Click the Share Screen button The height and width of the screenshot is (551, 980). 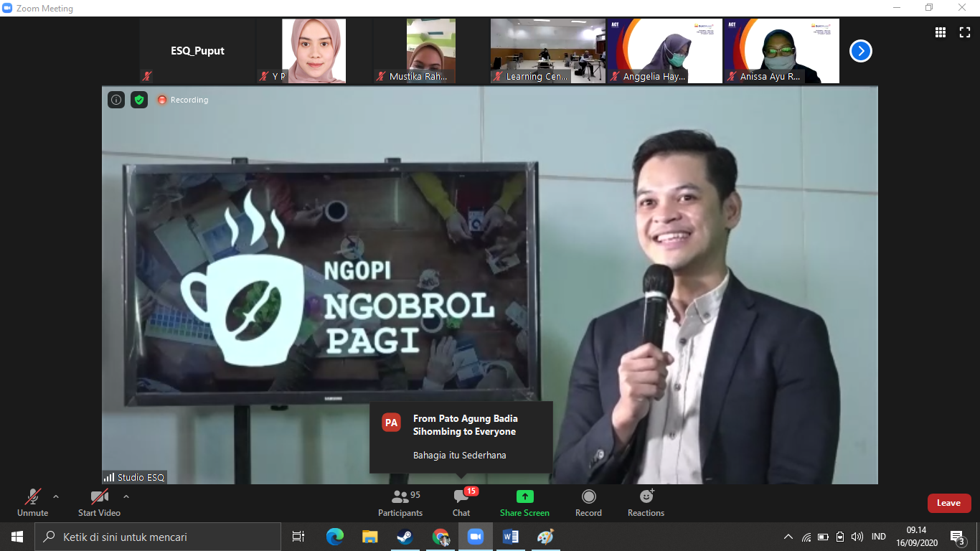coord(524,502)
